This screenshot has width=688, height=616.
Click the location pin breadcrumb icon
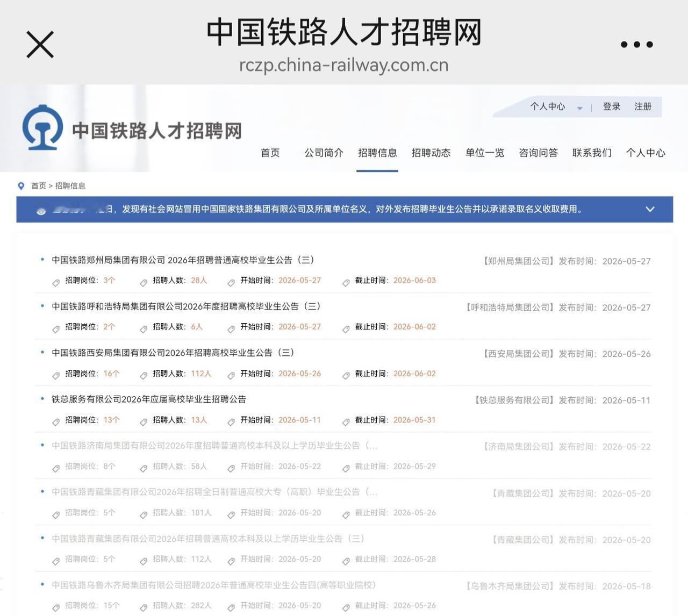coord(21,186)
